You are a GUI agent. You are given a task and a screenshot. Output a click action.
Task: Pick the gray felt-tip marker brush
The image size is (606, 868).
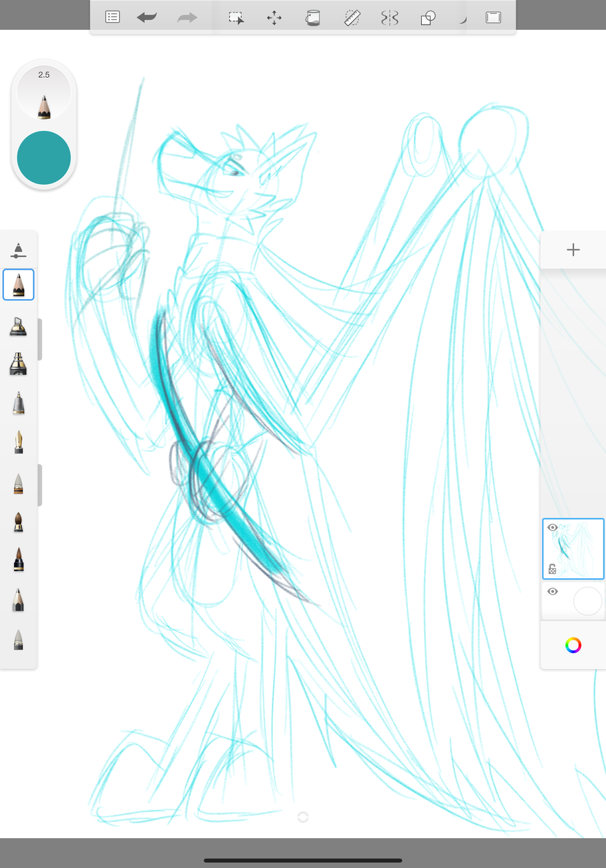click(x=19, y=403)
